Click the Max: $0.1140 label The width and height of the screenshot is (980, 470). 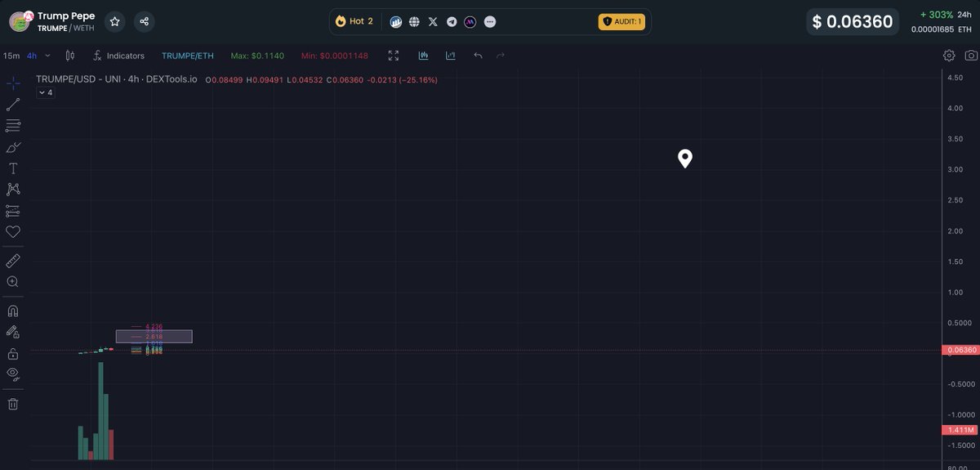(x=257, y=56)
